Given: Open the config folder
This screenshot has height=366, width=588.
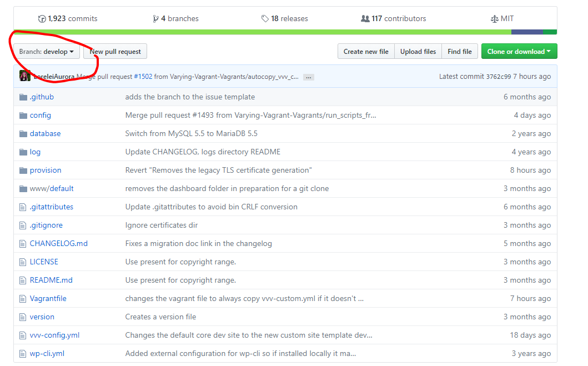Looking at the screenshot, I should pos(40,116).
